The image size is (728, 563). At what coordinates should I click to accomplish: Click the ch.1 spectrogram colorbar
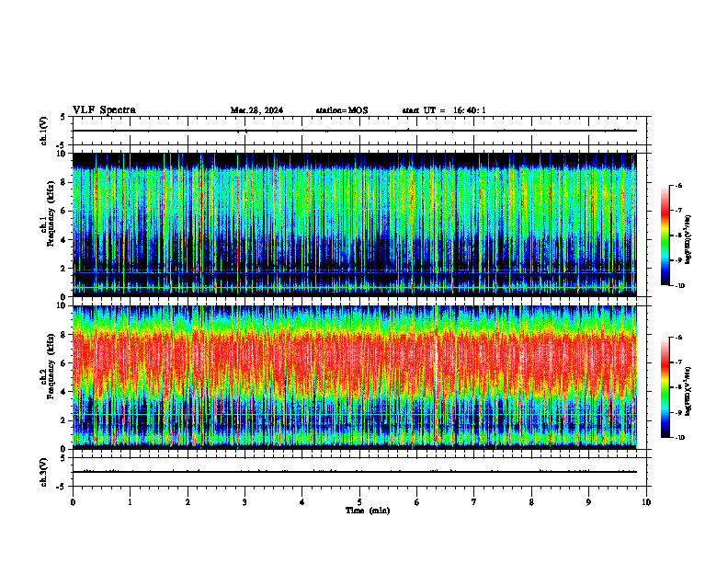[665, 236]
